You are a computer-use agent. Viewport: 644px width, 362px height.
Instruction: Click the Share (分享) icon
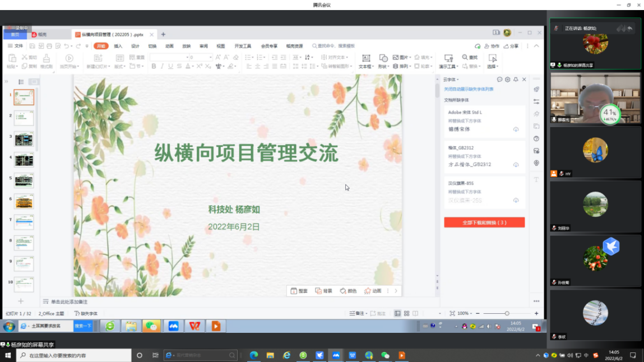click(511, 46)
